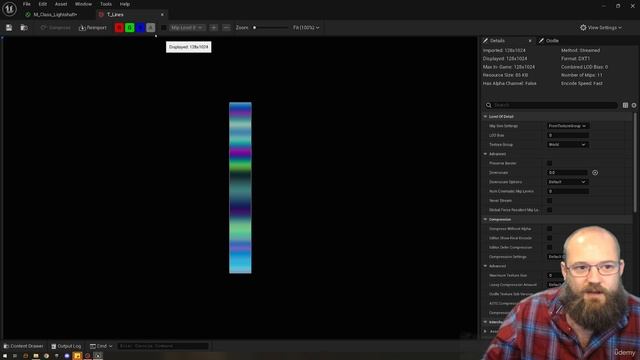This screenshot has height=360, width=640.
Task: Open the View Settings menu
Action: click(x=601, y=28)
